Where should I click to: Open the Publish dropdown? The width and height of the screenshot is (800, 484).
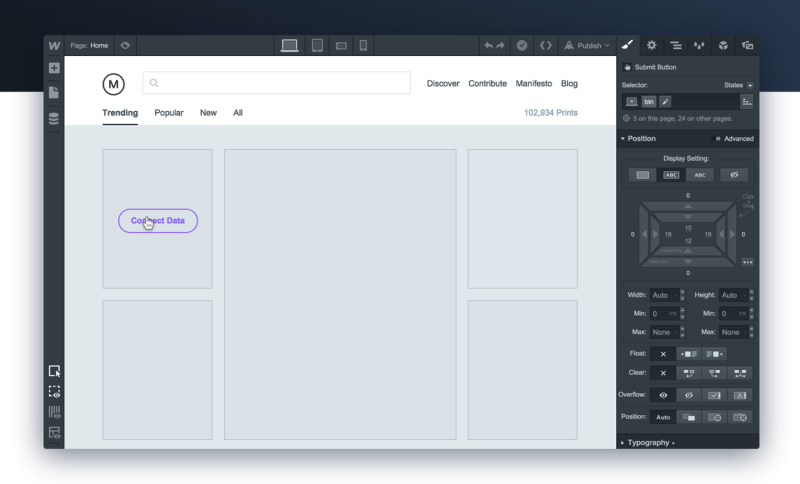coord(586,46)
